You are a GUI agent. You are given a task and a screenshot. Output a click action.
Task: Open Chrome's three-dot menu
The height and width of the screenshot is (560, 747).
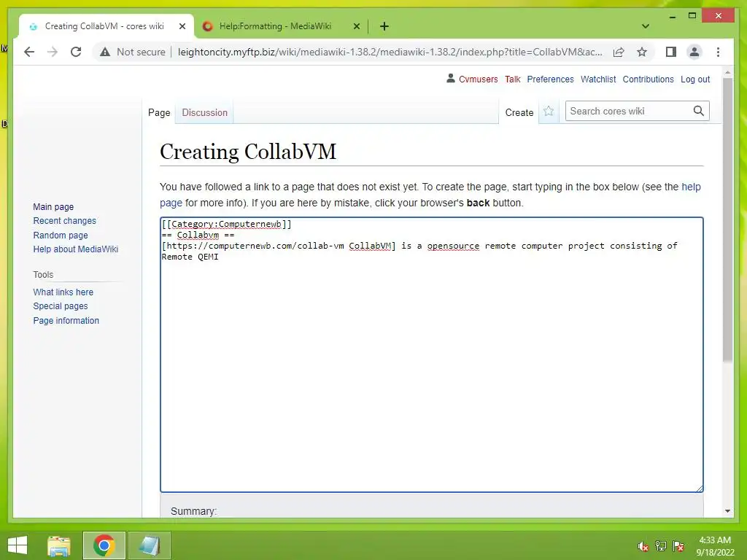[x=718, y=52]
